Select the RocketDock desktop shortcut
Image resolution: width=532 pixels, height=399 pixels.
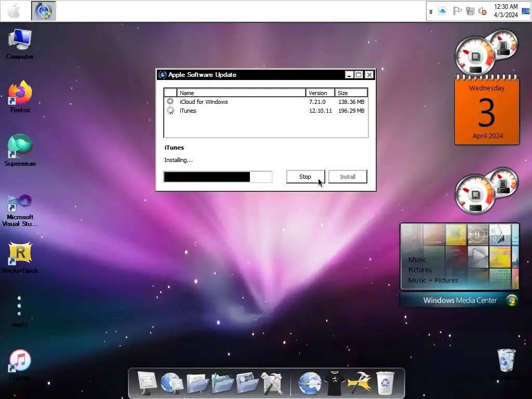[x=20, y=258]
